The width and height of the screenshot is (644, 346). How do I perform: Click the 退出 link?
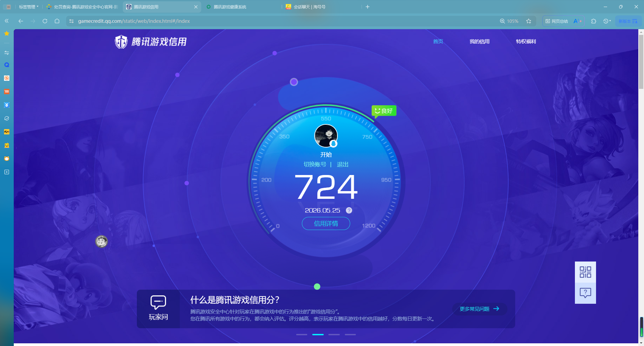(x=342, y=164)
